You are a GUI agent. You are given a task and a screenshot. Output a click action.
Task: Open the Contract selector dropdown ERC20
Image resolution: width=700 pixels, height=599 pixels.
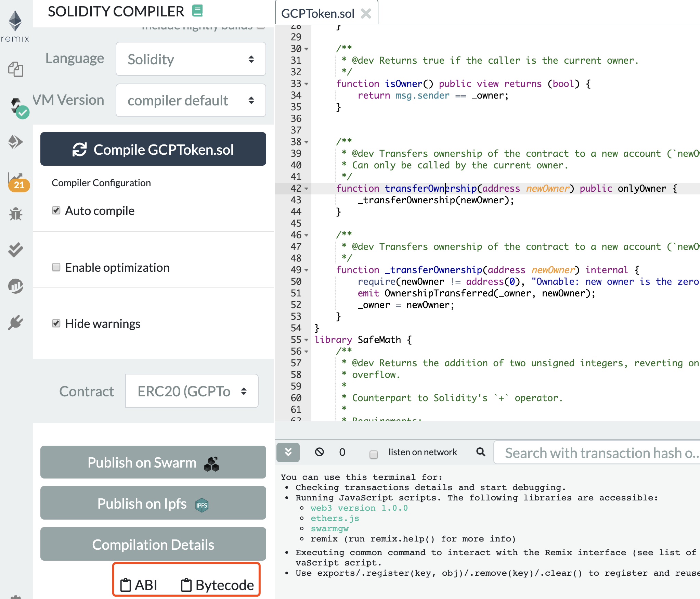pos(191,391)
